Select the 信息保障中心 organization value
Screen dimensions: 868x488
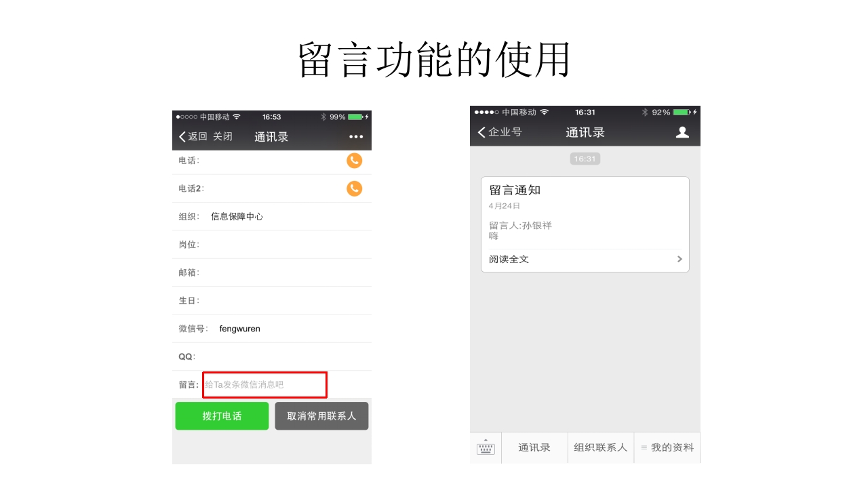(237, 217)
